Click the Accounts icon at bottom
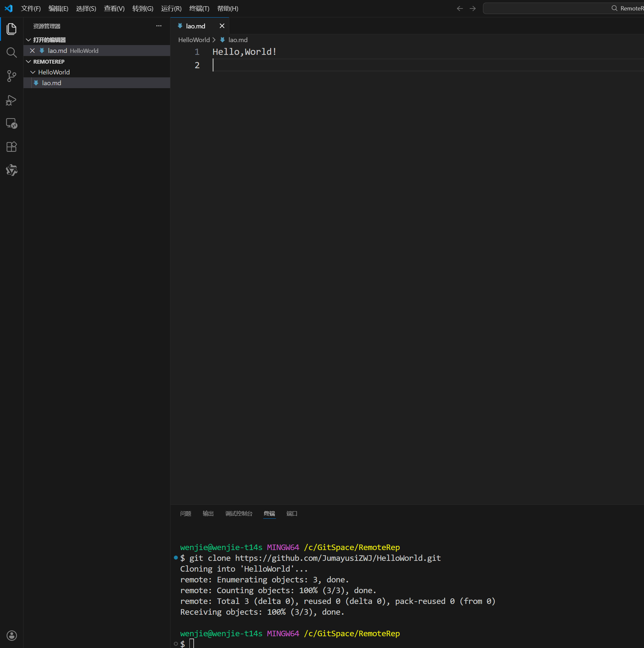 pyautogui.click(x=11, y=635)
